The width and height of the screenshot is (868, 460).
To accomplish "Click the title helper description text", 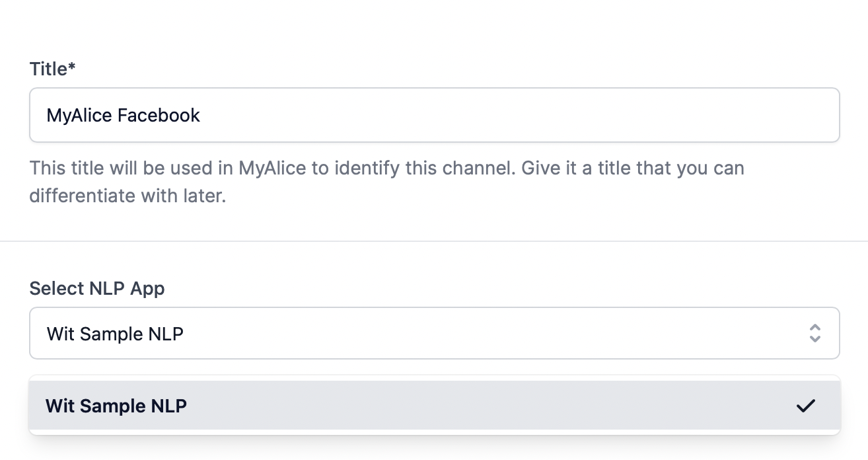I will click(x=386, y=169).
